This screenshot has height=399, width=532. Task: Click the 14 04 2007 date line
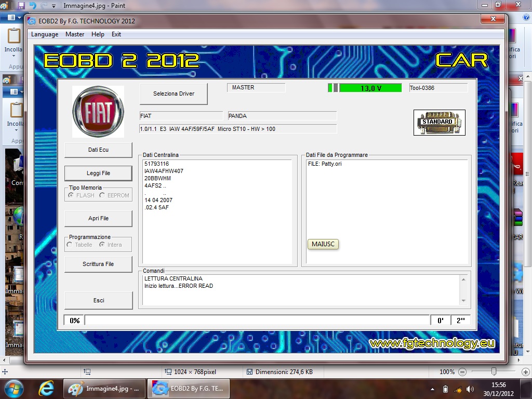tap(158, 200)
